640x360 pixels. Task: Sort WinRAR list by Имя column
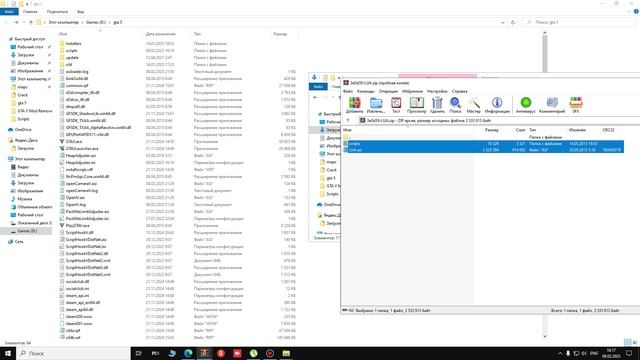(x=347, y=130)
